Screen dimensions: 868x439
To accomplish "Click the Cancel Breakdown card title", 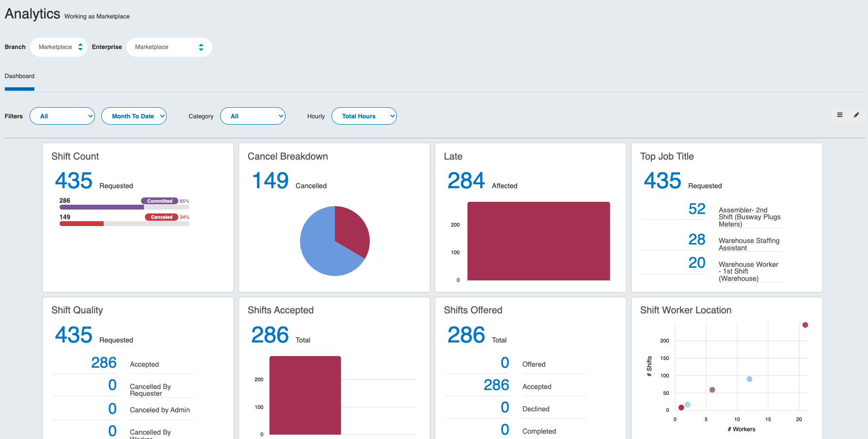I will pos(288,156).
